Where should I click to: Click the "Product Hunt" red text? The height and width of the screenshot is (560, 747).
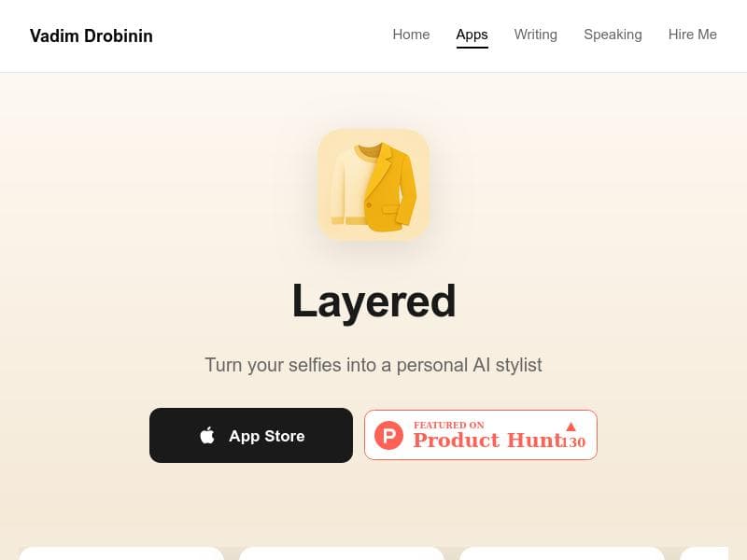[x=487, y=440]
